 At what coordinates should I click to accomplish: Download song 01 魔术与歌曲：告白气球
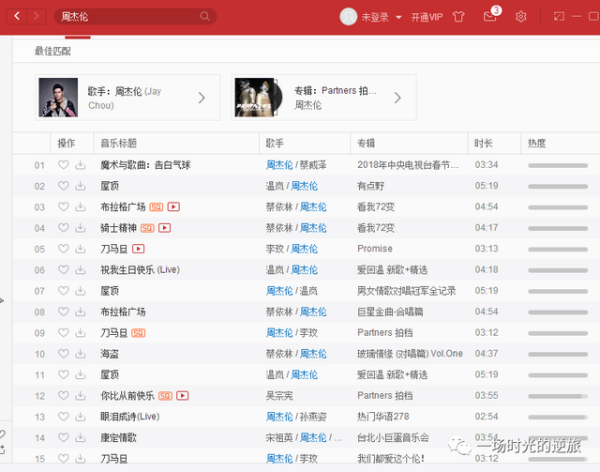tap(81, 165)
